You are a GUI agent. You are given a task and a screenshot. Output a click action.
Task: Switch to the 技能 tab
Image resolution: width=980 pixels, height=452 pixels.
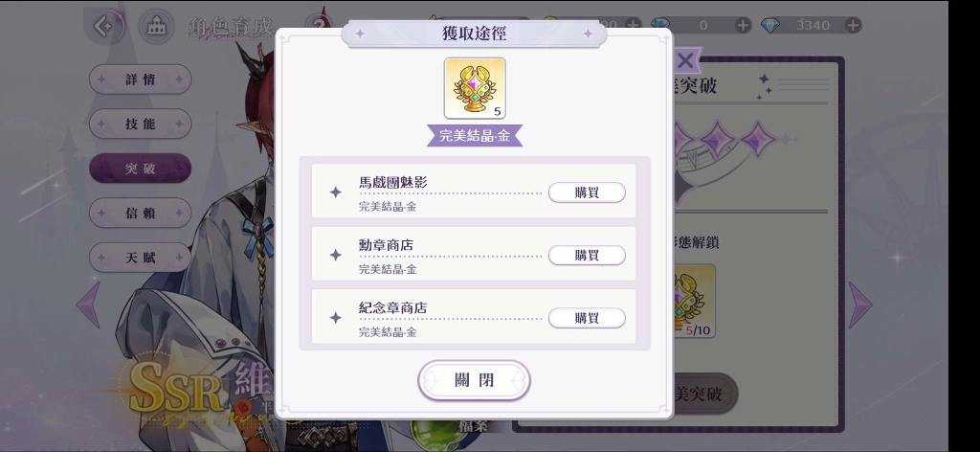click(x=140, y=124)
